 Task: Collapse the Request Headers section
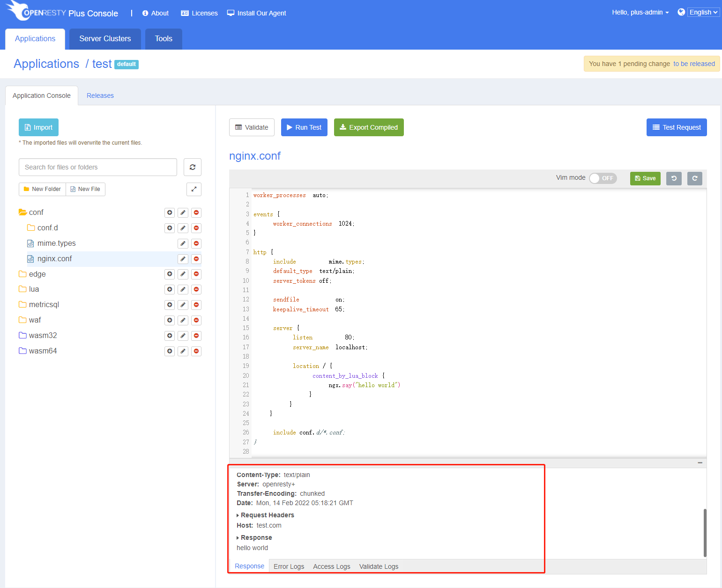click(x=265, y=515)
